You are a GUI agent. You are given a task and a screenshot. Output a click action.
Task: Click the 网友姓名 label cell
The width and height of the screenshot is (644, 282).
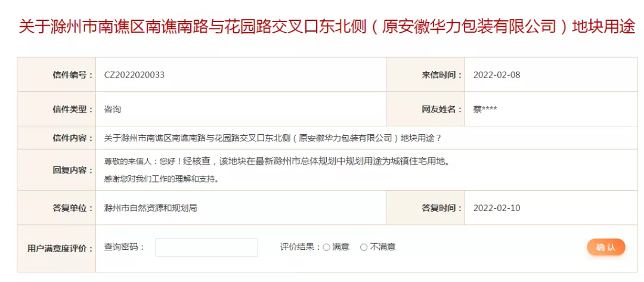click(426, 109)
